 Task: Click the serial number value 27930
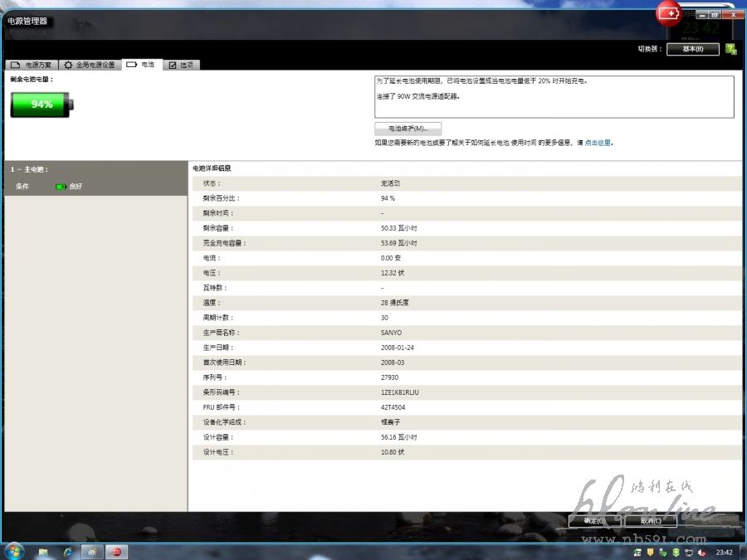pos(390,377)
